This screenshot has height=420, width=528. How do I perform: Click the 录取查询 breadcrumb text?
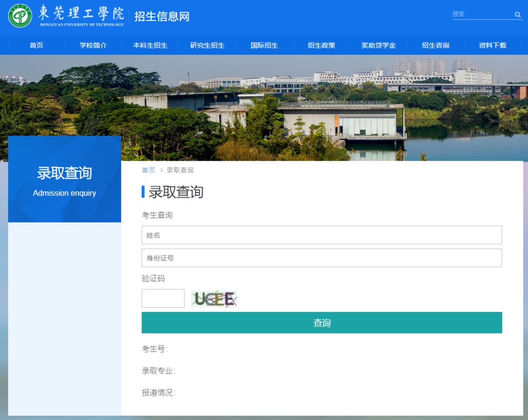pyautogui.click(x=180, y=170)
